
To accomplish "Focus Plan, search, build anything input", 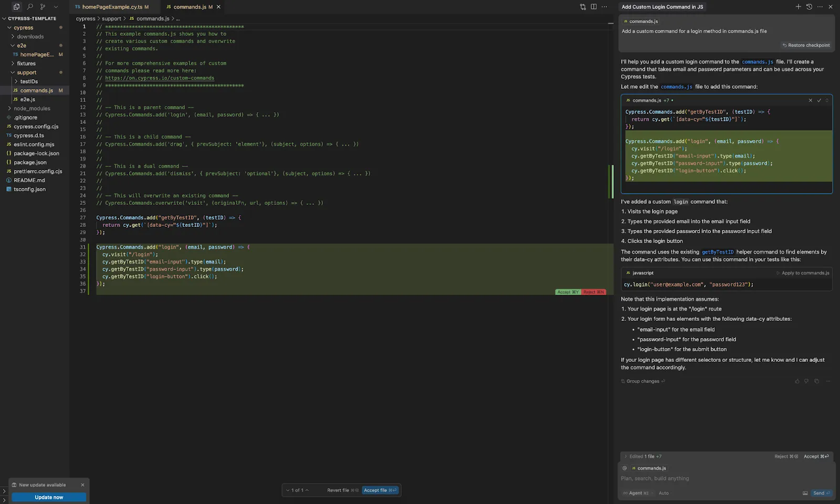I will click(x=727, y=478).
